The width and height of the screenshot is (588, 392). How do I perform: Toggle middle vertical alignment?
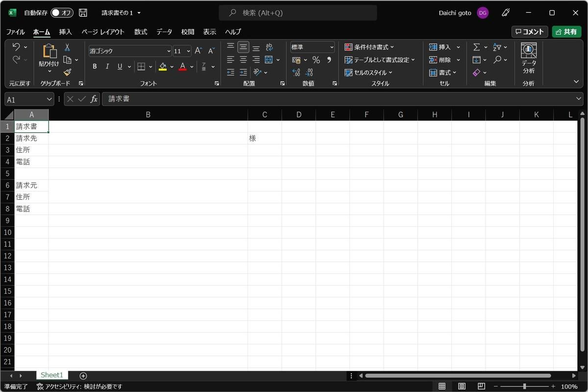244,47
